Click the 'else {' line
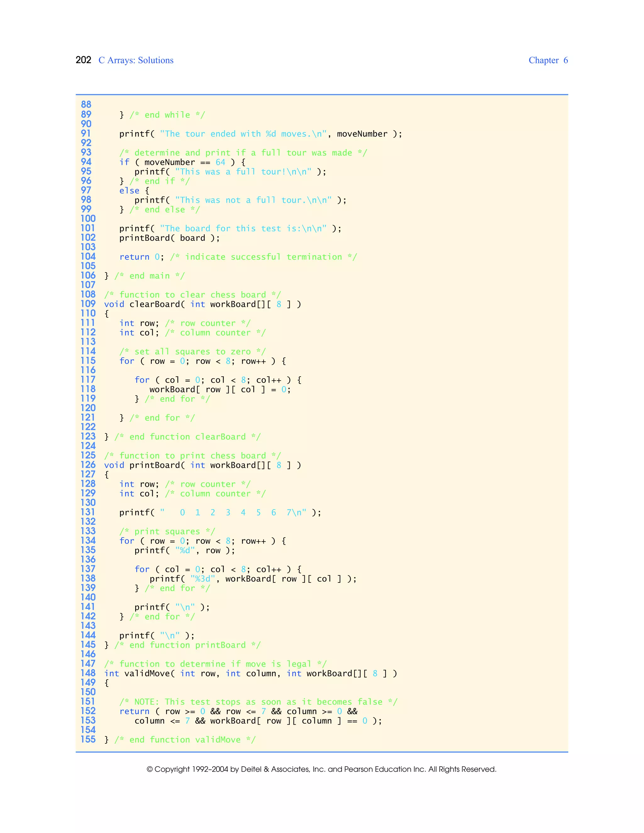 click(134, 191)
